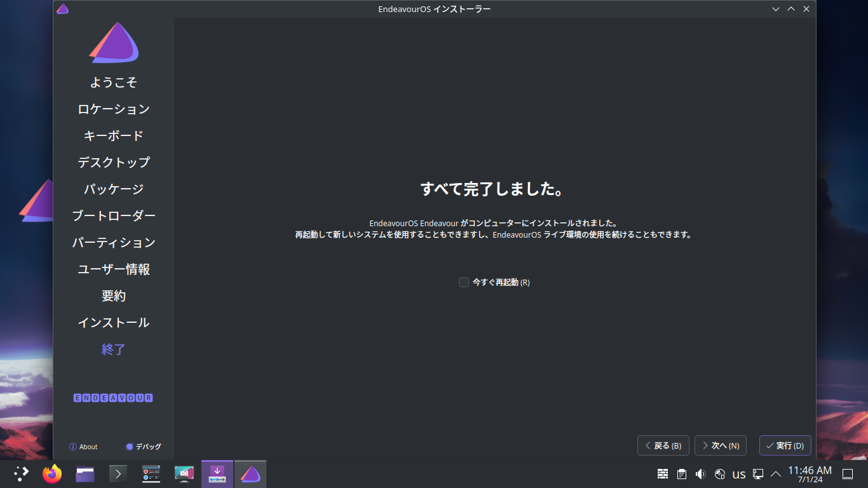Launch Firefox from the taskbar
Screen dimensions: 868x488
(52, 474)
